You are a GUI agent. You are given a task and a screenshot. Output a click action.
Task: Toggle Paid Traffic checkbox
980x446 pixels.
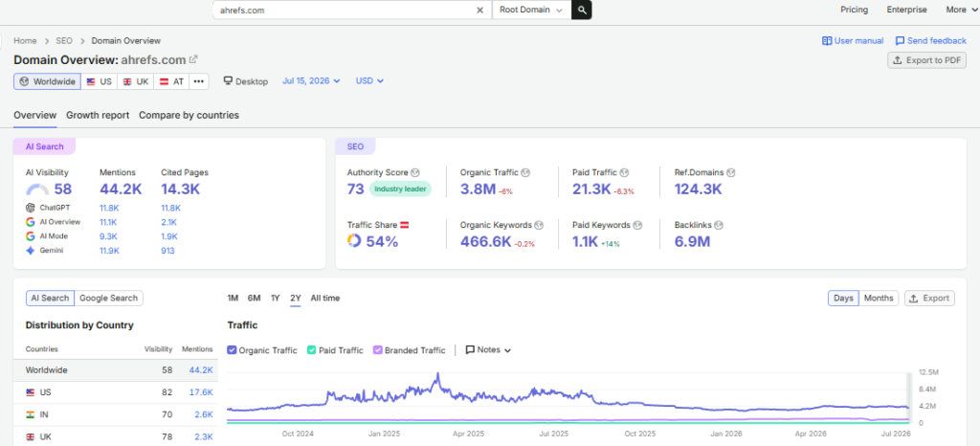pos(312,350)
